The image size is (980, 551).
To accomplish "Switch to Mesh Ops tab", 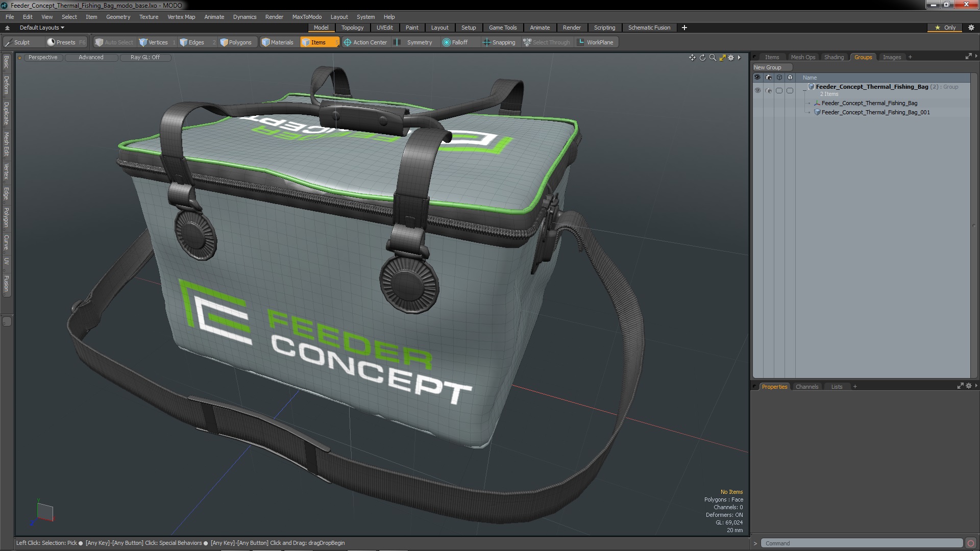I will click(803, 57).
